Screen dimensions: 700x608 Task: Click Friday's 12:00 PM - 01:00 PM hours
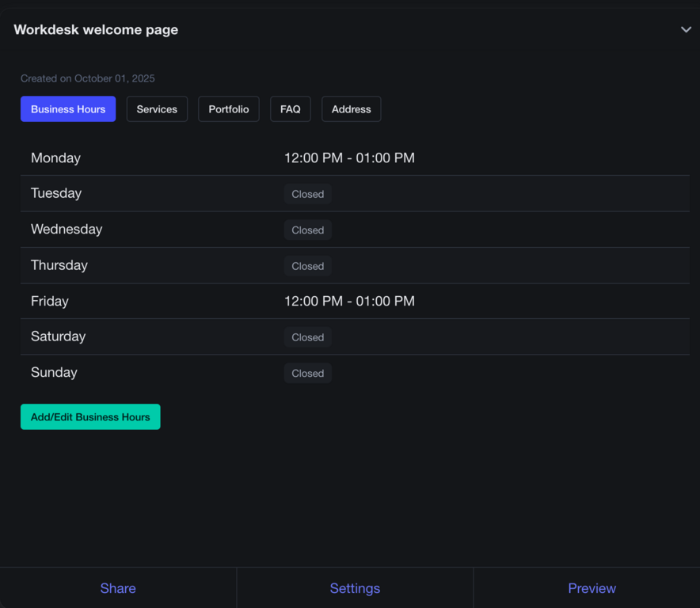[x=349, y=302]
